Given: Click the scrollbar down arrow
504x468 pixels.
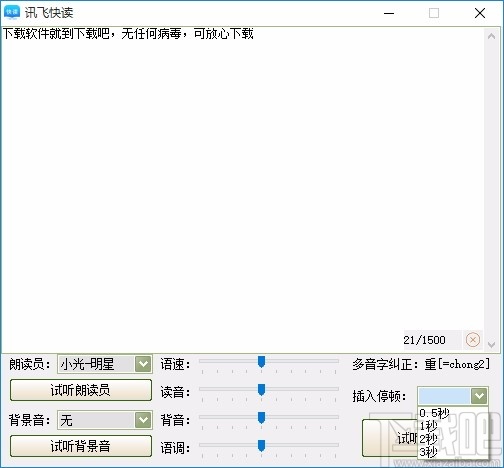Looking at the screenshot, I should coord(491,344).
